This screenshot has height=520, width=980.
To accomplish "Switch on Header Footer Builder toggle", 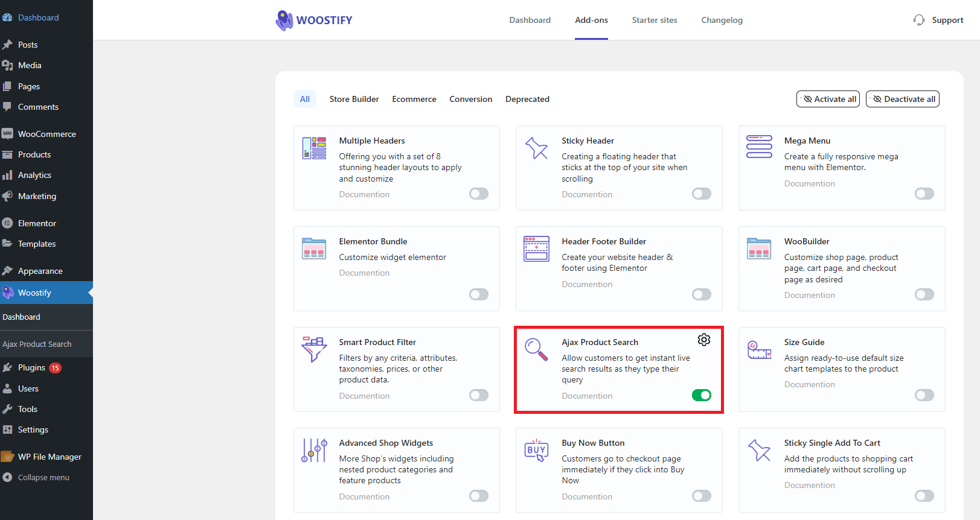I will click(x=702, y=294).
